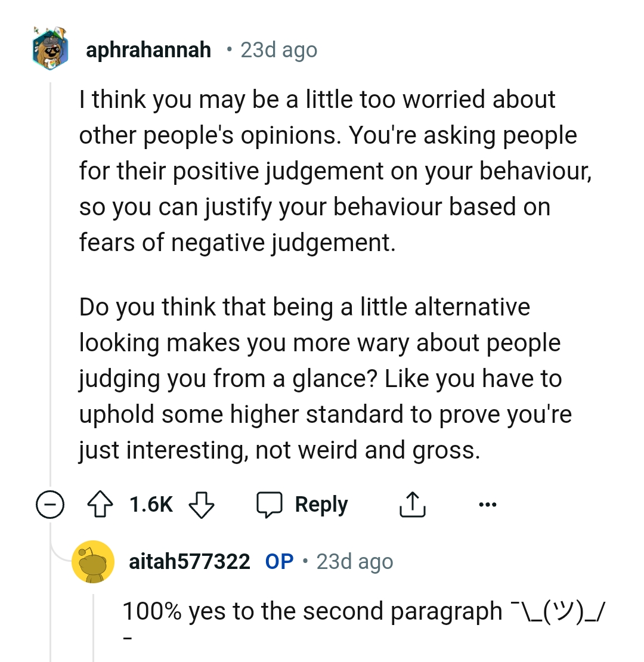
Task: Open the overflow menu on aphrahannah's comment
Action: 488,504
